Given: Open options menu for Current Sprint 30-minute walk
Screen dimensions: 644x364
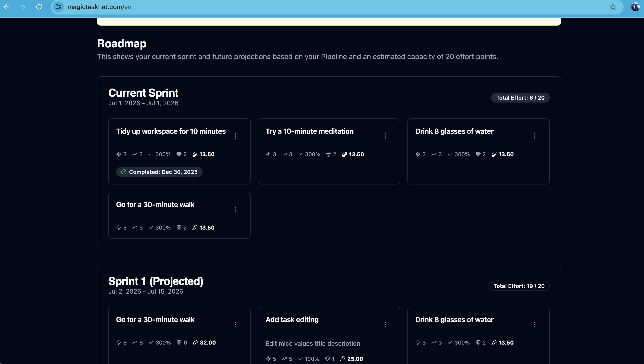Looking at the screenshot, I should pos(236,209).
